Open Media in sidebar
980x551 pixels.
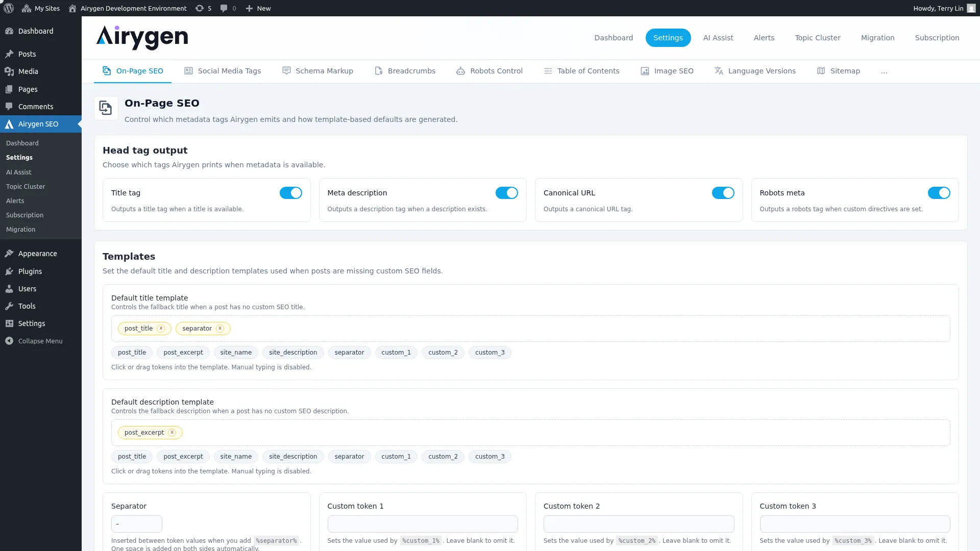tap(41, 71)
